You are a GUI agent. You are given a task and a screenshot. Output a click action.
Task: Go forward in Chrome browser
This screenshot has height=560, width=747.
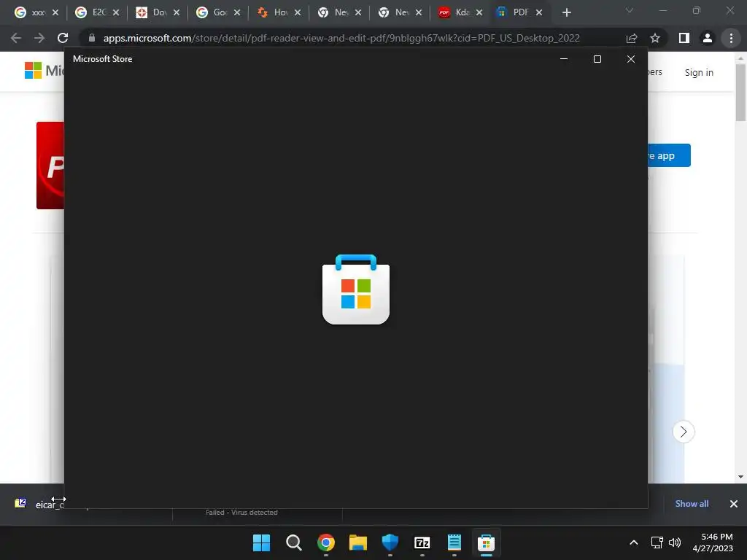[x=39, y=38]
